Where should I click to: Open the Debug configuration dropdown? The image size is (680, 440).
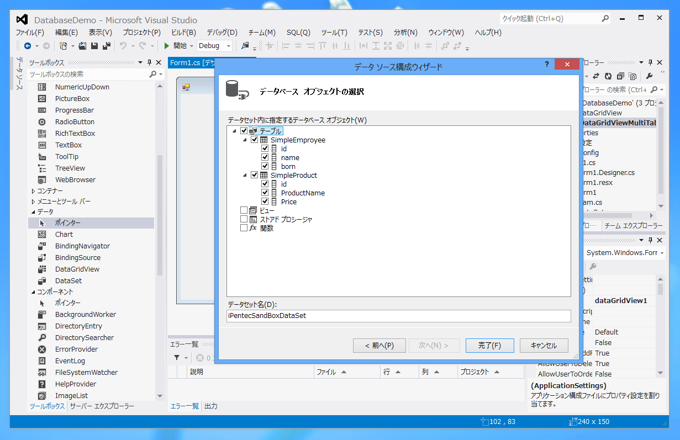click(x=229, y=46)
